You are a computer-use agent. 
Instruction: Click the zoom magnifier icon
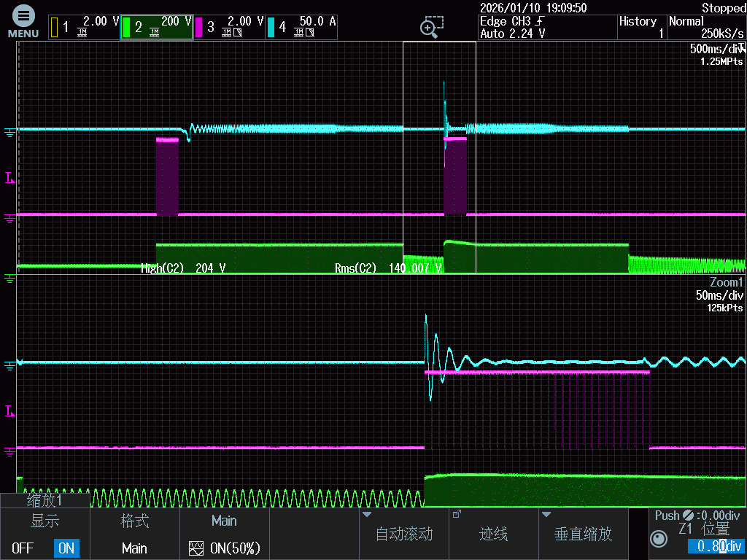coord(431,27)
